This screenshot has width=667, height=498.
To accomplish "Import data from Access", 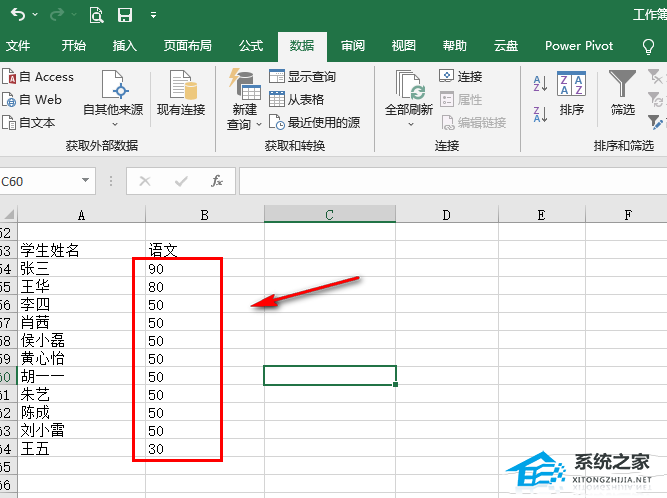I will [45, 76].
